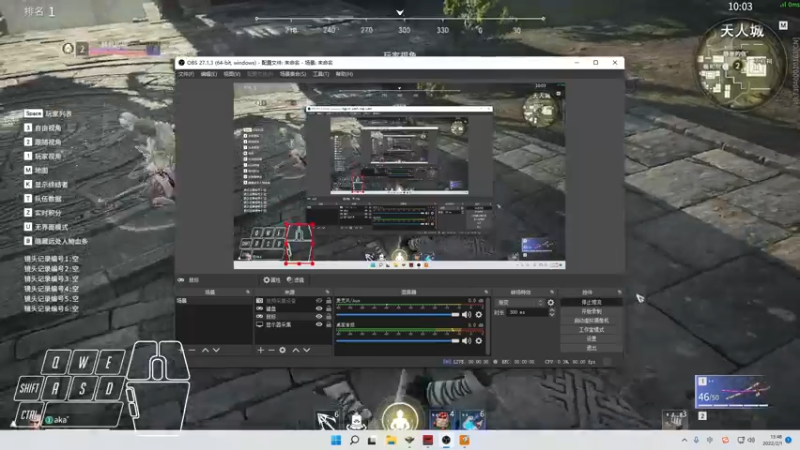Pop out the 控件 dock with header icon
Screen dimensions: 800x450
tap(619, 292)
